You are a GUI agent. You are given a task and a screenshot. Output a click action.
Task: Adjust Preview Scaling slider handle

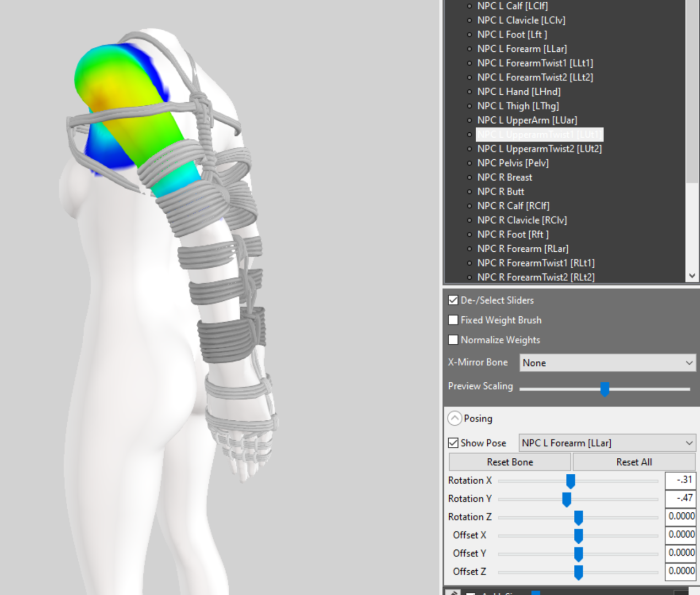tap(605, 389)
